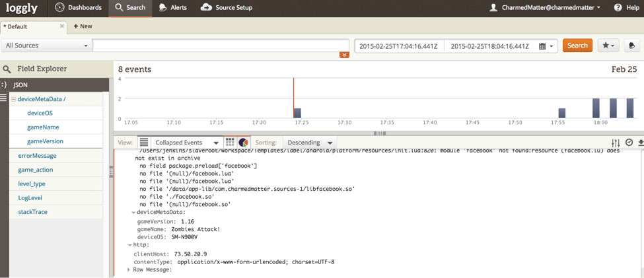Expand the orange search bar chevron
Screen dimensions: 644x278
coord(343,55)
